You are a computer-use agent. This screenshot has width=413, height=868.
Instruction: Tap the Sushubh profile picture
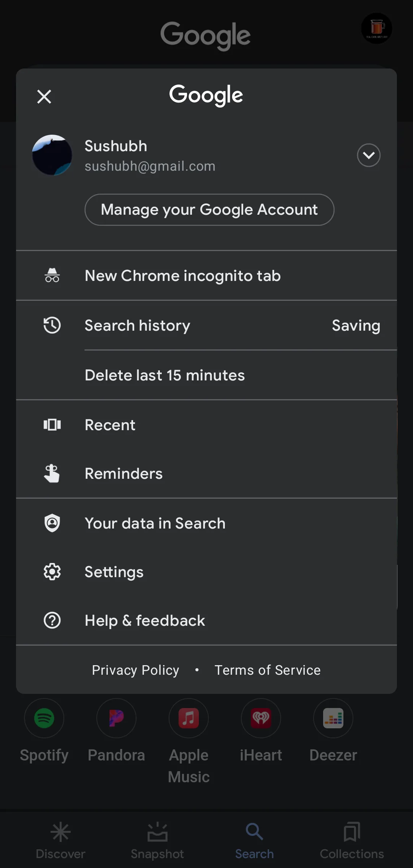52,155
